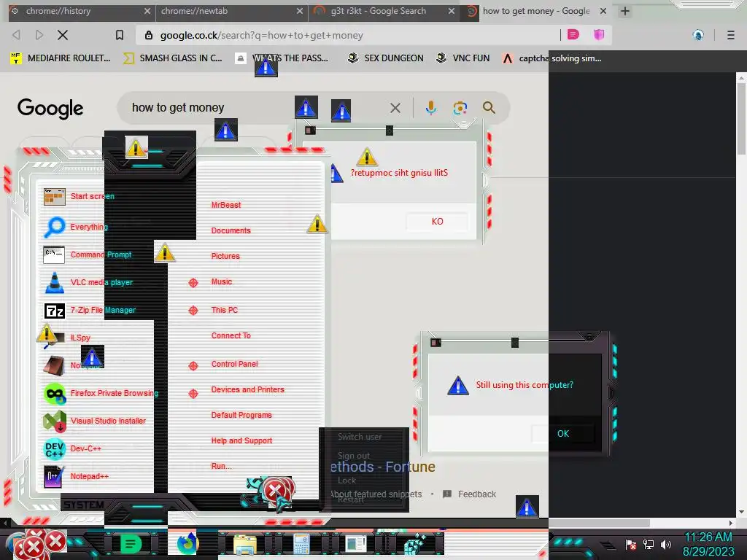Click the pink extension icon in address bar
This screenshot has width=747, height=560.
(573, 35)
